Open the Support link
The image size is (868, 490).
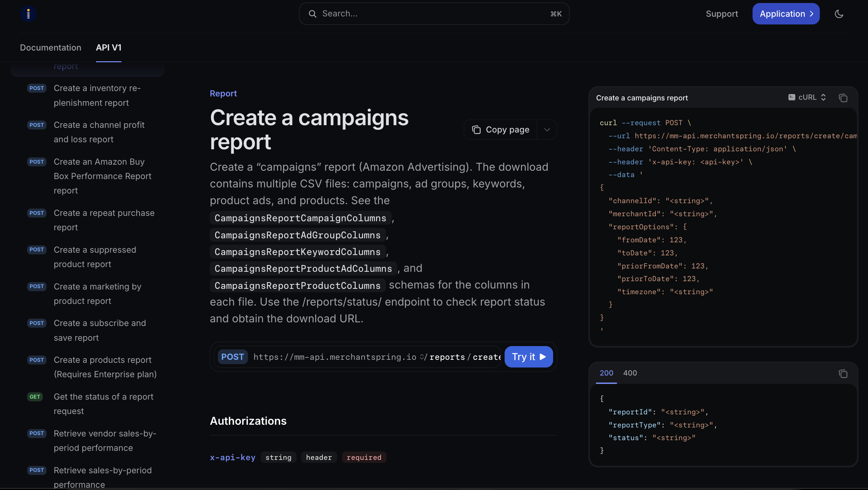(721, 14)
